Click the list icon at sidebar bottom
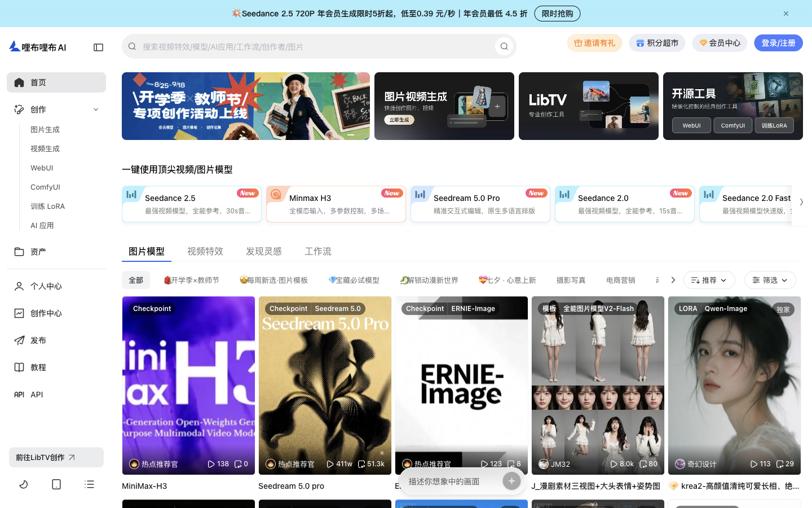This screenshot has width=812, height=508. (x=89, y=484)
